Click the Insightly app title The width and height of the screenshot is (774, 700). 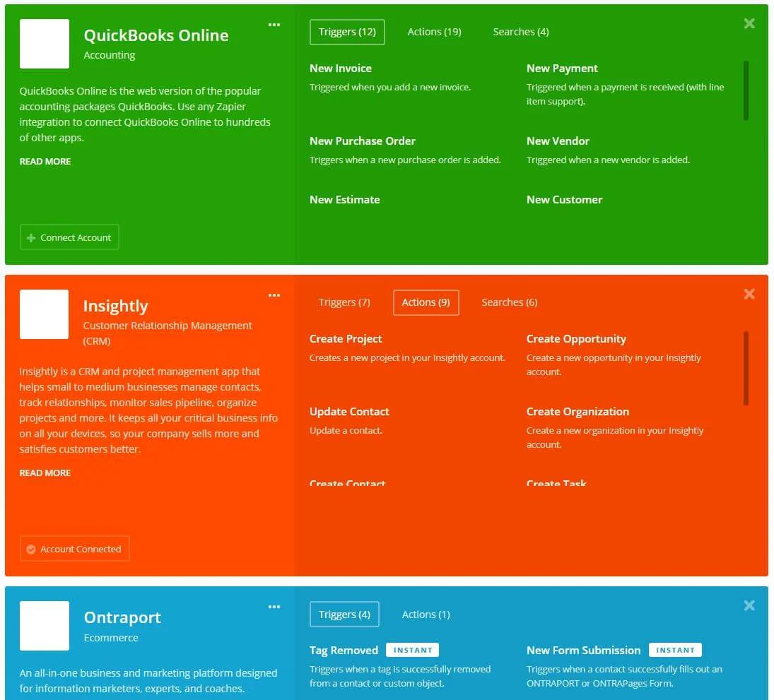click(115, 307)
